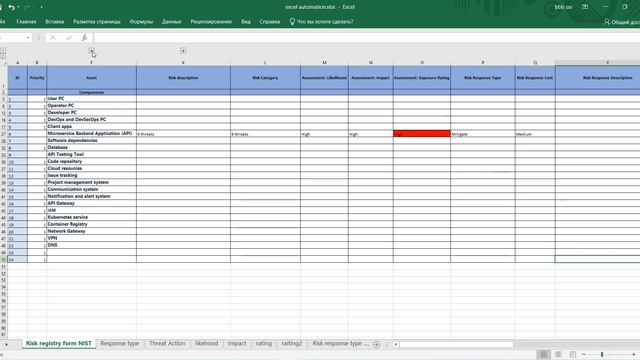Select the Operator PC cell

click(x=91, y=105)
